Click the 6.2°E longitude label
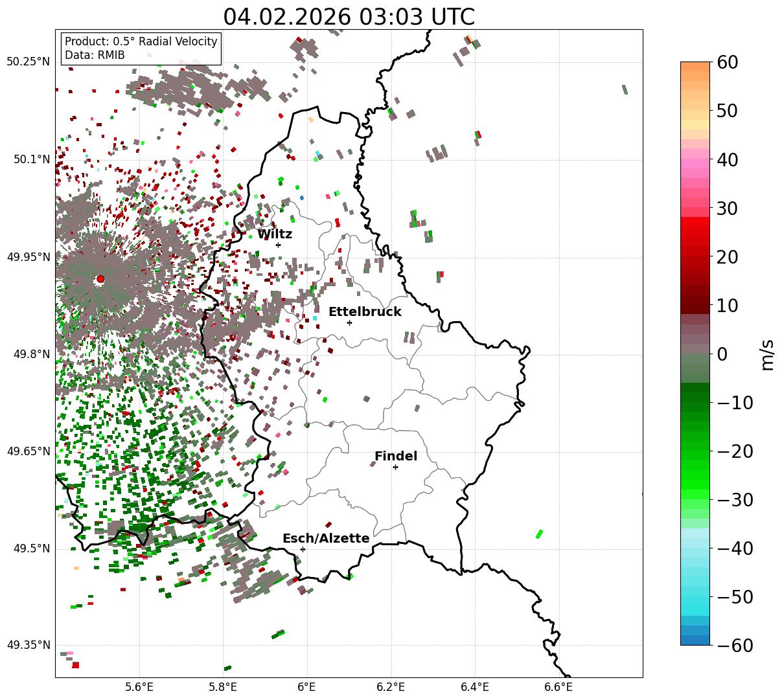Viewport: 782px width, 700px height. (x=391, y=686)
